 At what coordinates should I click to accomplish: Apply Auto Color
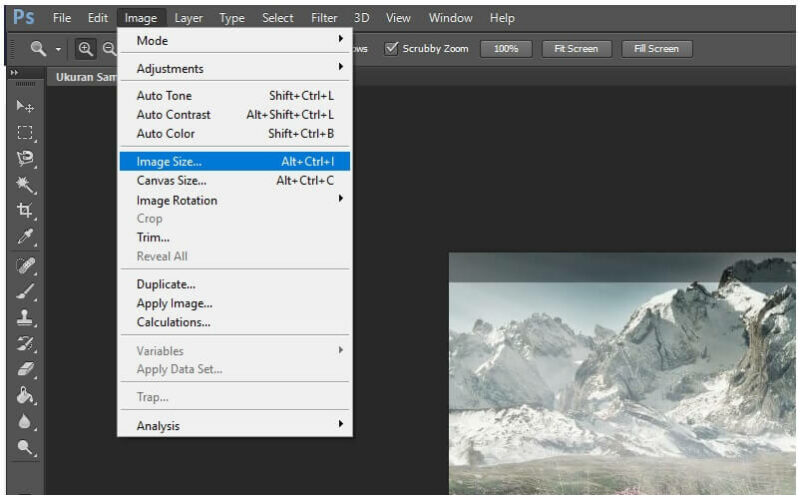235,133
